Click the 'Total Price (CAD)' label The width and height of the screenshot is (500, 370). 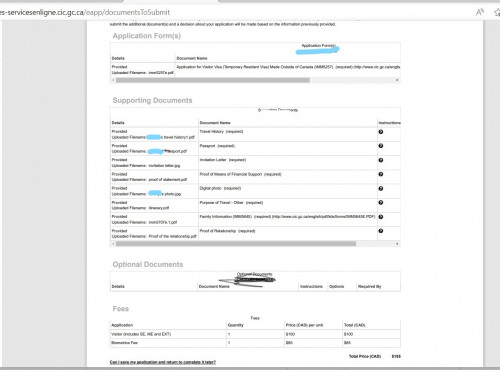pyautogui.click(x=365, y=356)
